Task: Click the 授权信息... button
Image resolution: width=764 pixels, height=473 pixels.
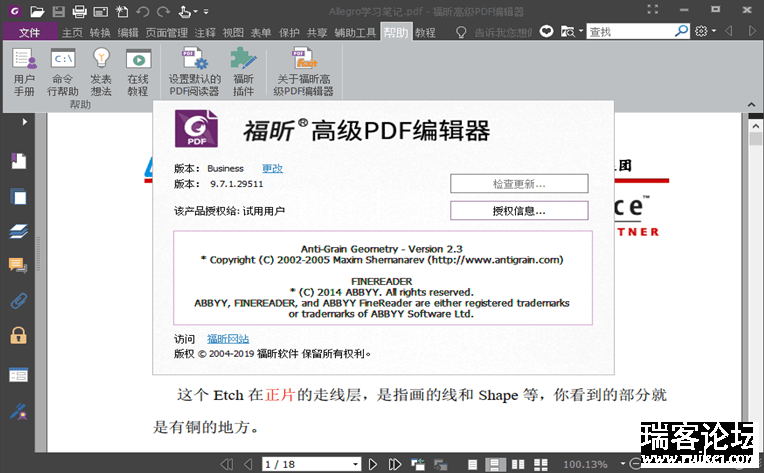Action: 519,210
